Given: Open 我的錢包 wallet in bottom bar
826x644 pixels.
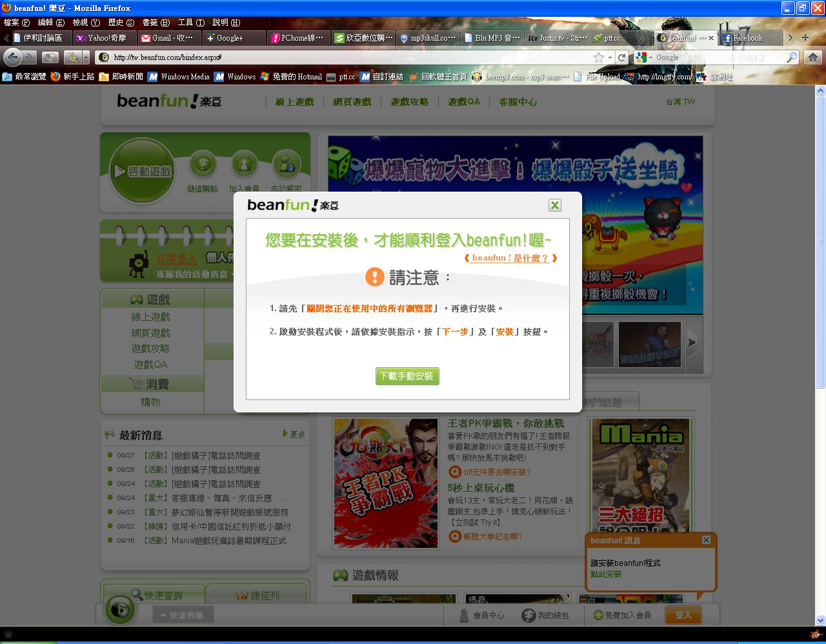Looking at the screenshot, I should [546, 616].
